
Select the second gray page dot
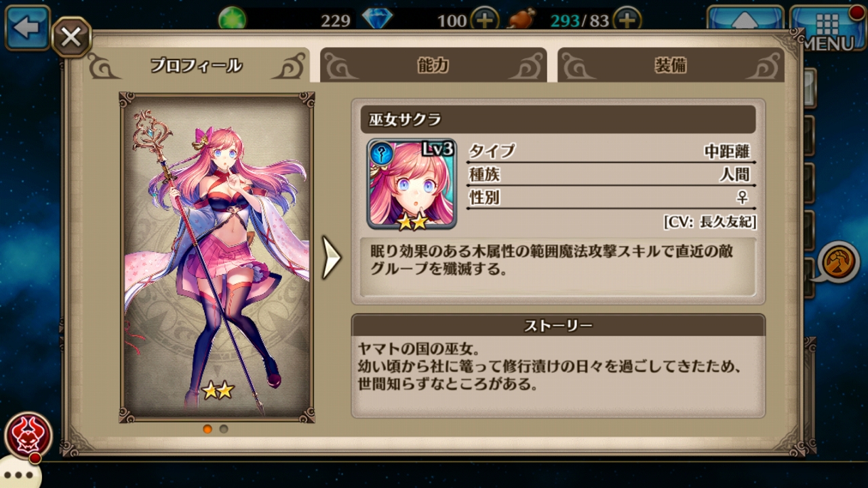point(224,428)
